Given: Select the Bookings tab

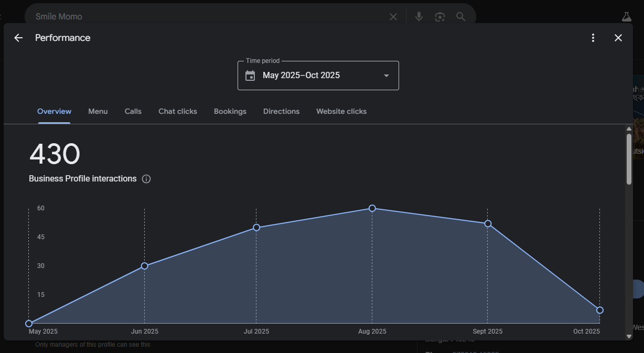Looking at the screenshot, I should click(x=230, y=111).
